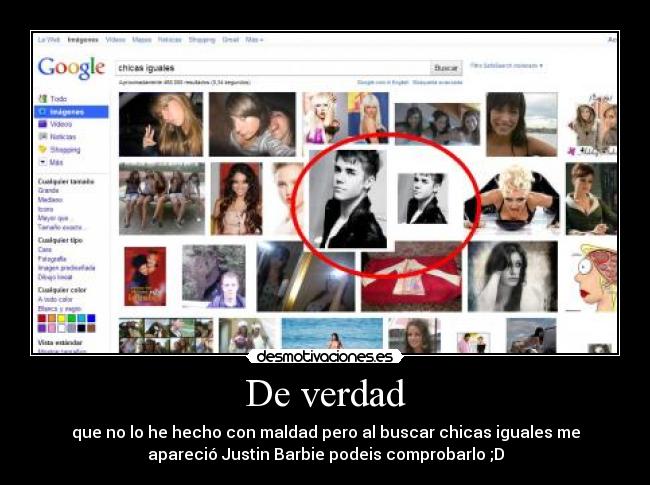Open Noticias results from the sidebar icon
This screenshot has width=650, height=485.
click(42, 136)
